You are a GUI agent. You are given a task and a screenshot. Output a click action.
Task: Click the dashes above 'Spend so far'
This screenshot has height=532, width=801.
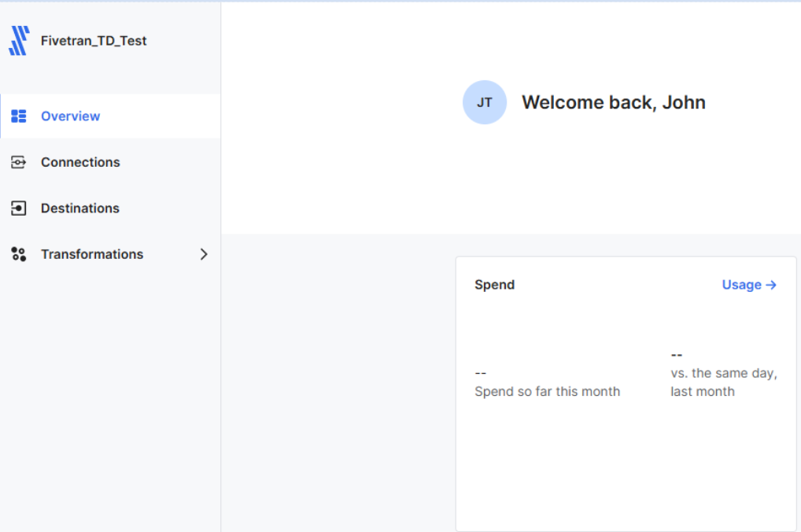tap(481, 372)
